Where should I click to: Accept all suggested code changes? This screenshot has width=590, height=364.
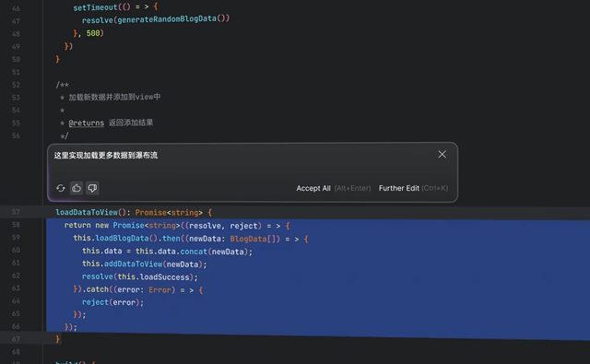point(313,188)
